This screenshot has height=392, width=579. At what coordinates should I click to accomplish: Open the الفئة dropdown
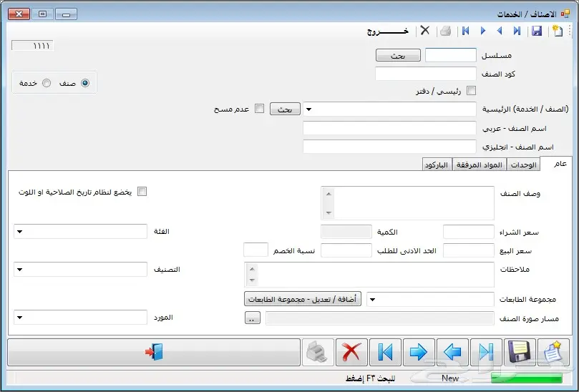20,232
